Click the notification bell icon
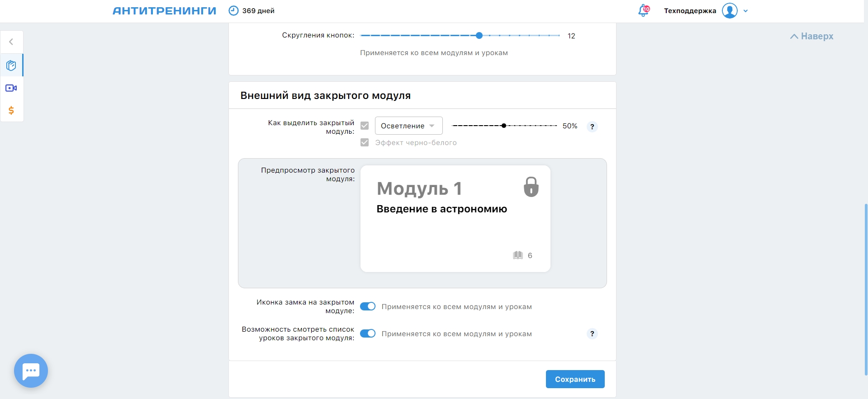Image resolution: width=868 pixels, height=399 pixels. (x=643, y=11)
